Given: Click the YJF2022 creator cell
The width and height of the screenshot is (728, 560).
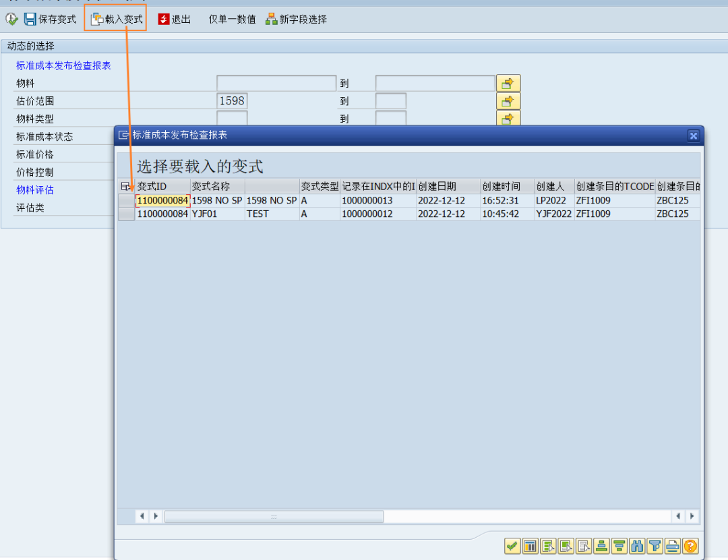Looking at the screenshot, I should coord(554,214).
